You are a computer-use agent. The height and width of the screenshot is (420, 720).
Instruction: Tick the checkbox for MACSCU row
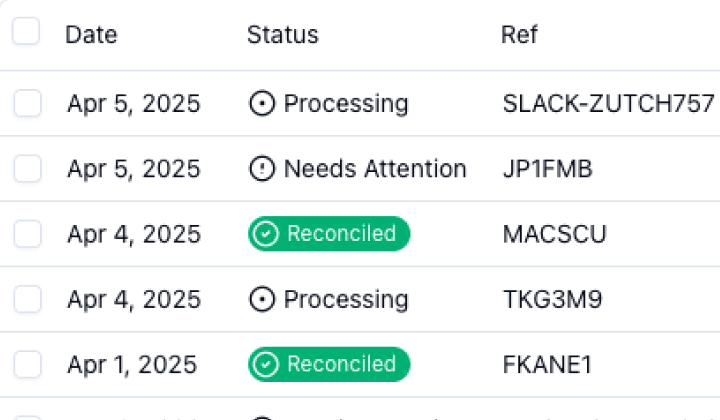[x=28, y=234]
